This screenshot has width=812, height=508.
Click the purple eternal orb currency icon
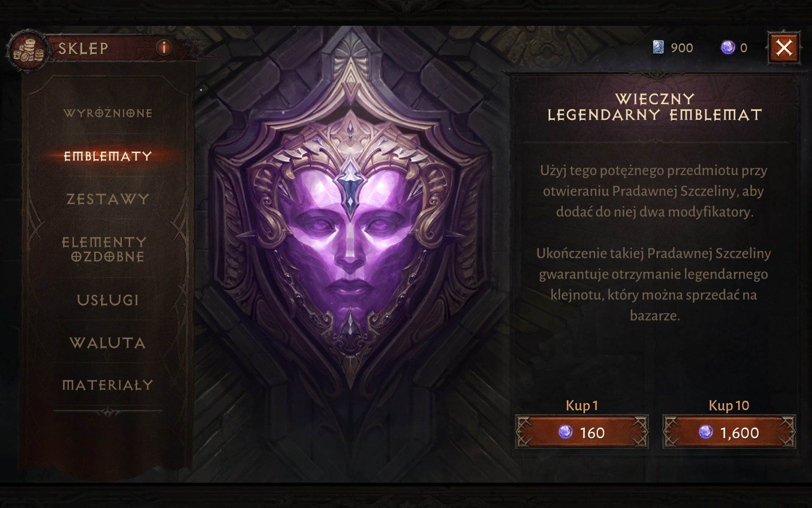click(x=728, y=48)
